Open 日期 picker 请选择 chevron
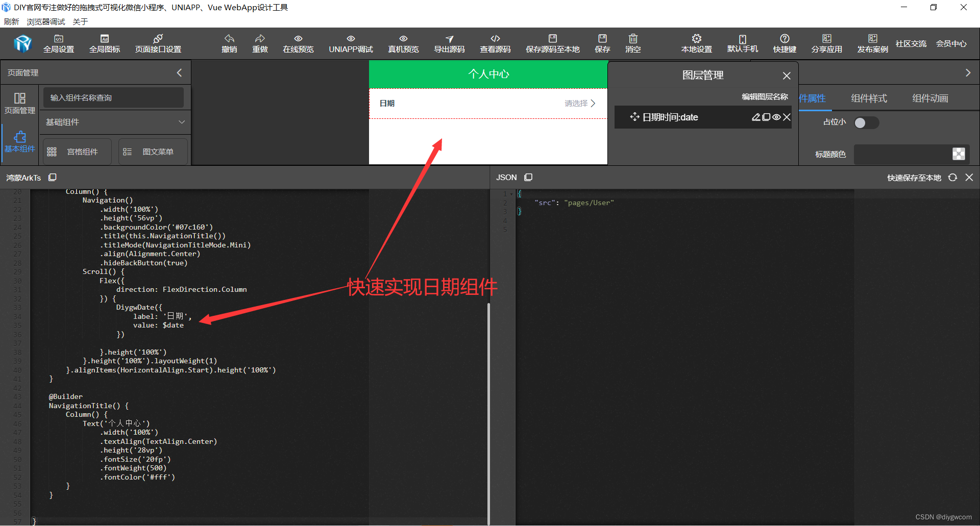The height and width of the screenshot is (526, 980). click(593, 104)
